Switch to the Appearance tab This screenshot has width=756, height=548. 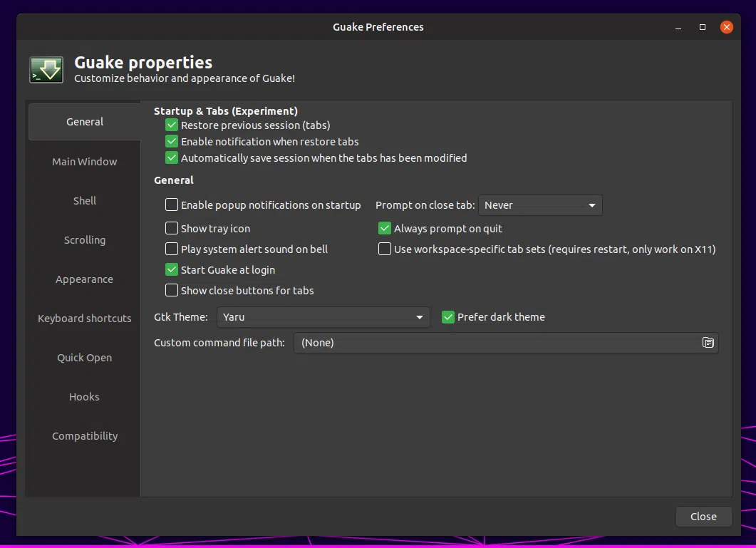click(84, 279)
